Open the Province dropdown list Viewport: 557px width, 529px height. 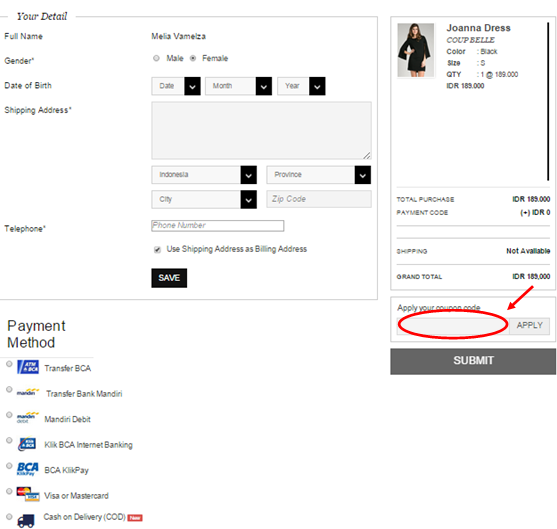point(319,175)
